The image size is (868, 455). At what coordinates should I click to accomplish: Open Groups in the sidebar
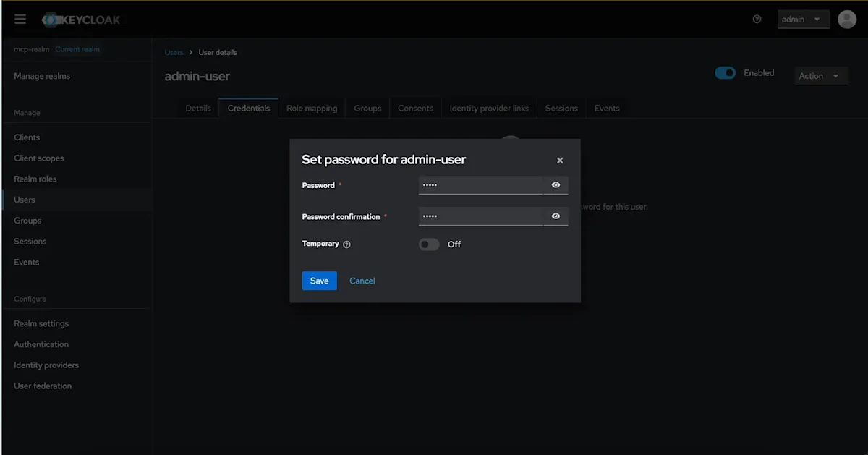[76, 221]
